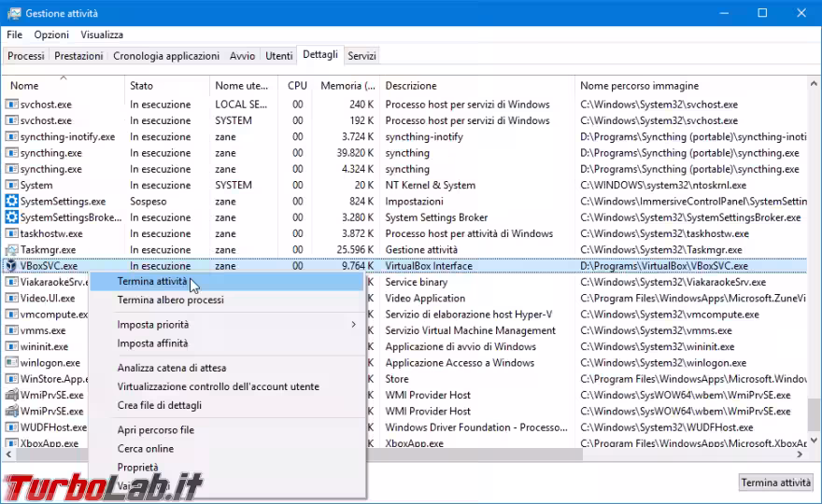
Task: Select the Taskmgr.exe row name
Action: click(x=48, y=250)
